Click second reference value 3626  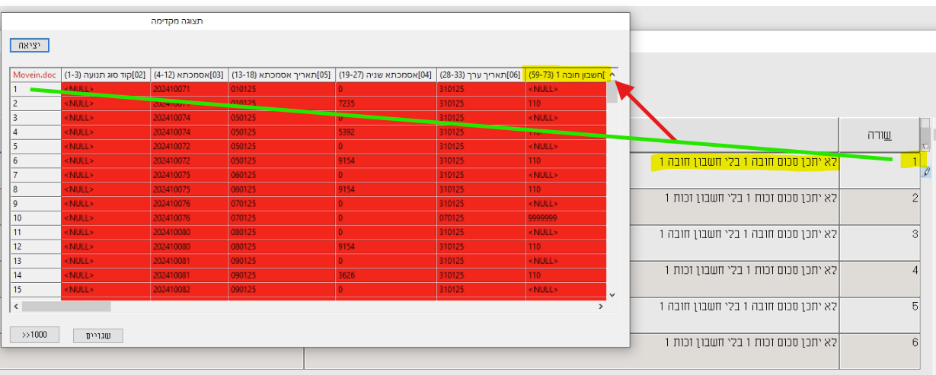click(x=386, y=275)
